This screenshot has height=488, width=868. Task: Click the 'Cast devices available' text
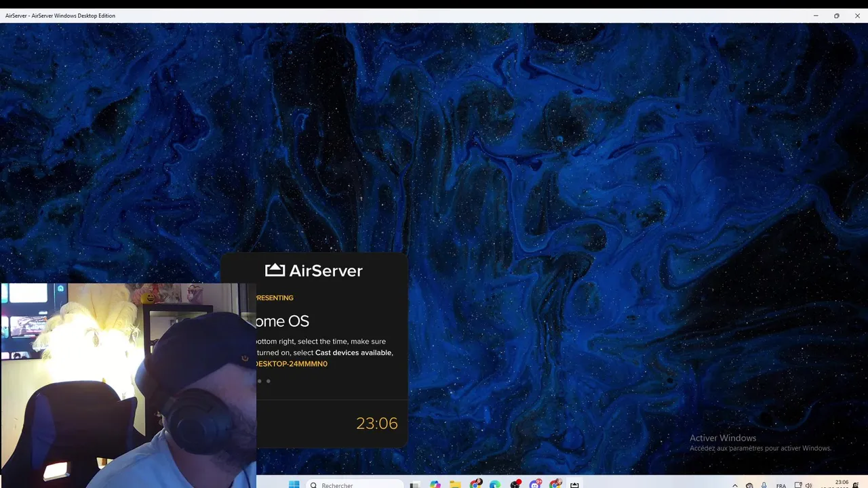point(353,352)
